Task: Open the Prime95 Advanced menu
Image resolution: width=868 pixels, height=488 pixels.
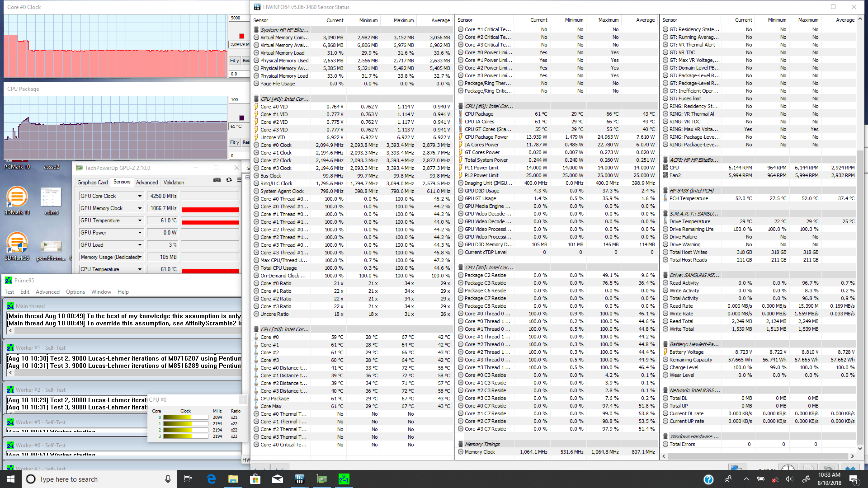Action: 47,292
